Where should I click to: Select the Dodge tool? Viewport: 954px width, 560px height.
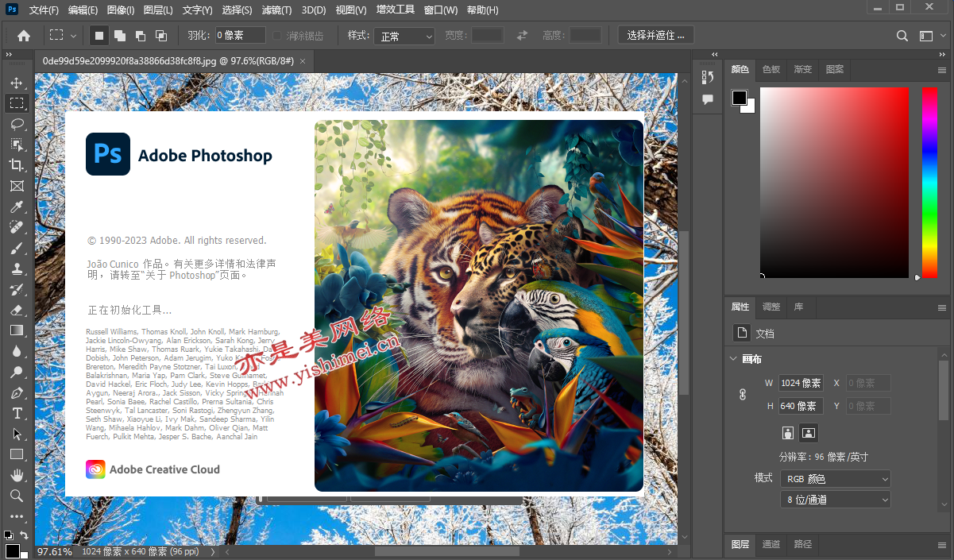click(x=17, y=372)
